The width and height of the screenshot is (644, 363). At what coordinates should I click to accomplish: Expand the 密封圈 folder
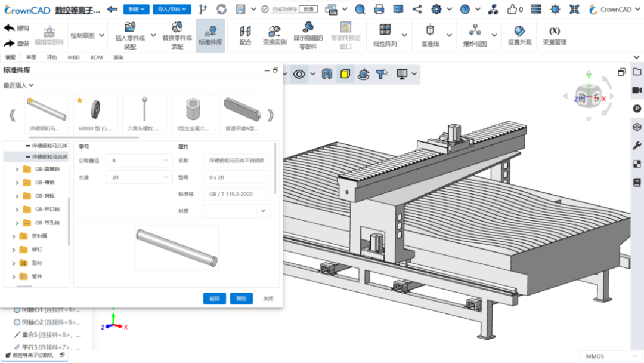click(x=14, y=236)
